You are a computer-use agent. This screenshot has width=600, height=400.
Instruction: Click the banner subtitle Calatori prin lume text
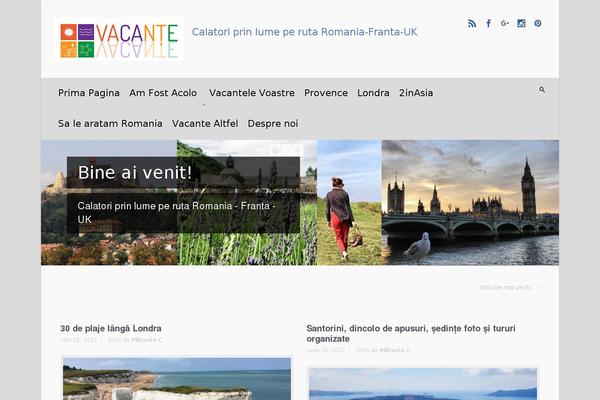176,213
